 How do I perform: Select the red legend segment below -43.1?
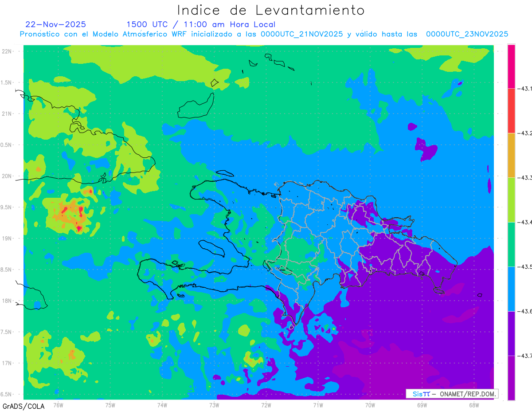[x=511, y=111]
